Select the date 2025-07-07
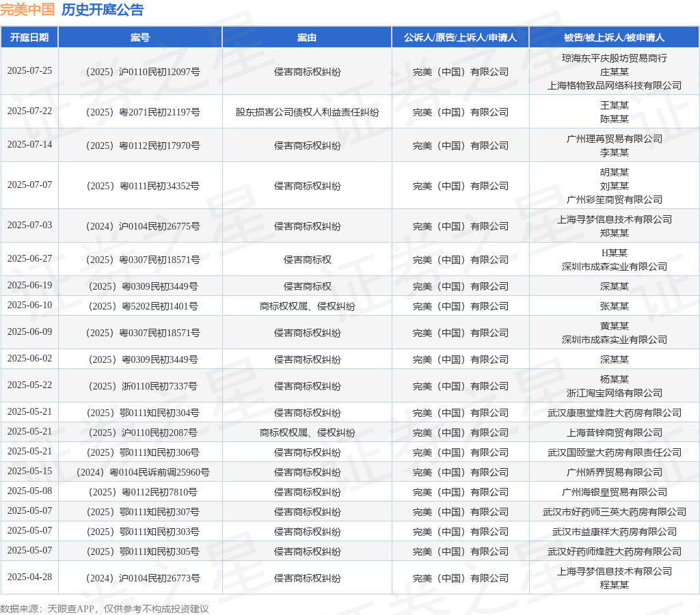The image size is (700, 615). (29, 184)
